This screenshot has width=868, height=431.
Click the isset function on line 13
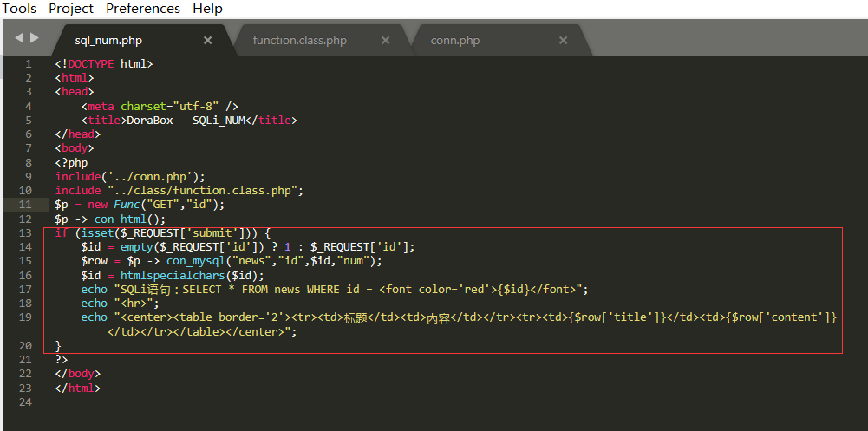tap(97, 233)
